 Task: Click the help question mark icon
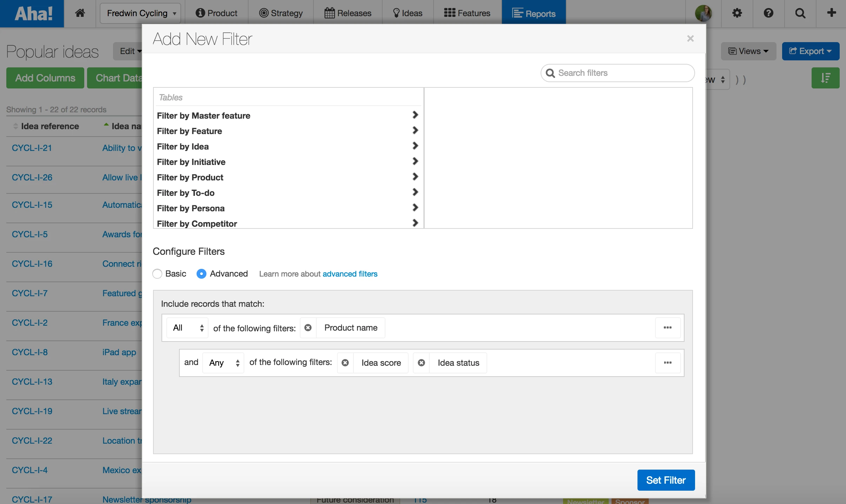768,13
